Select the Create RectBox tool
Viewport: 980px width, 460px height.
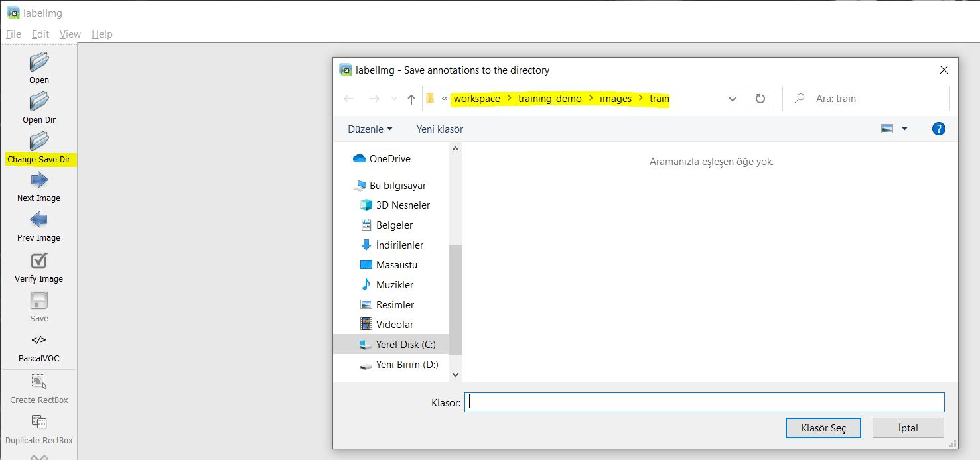coord(39,382)
